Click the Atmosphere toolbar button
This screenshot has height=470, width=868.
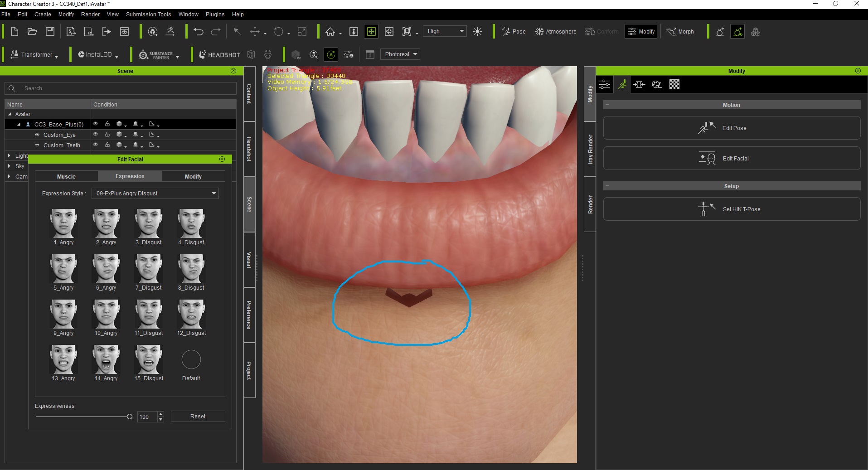pyautogui.click(x=556, y=32)
